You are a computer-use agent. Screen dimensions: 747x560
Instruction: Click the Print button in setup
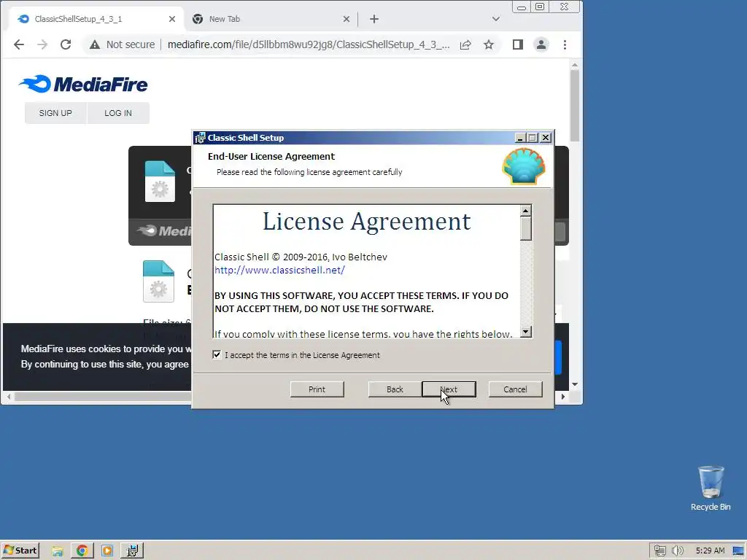(317, 389)
